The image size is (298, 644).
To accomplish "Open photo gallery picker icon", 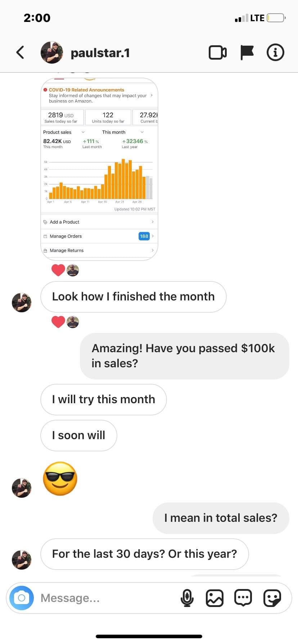I will (215, 598).
